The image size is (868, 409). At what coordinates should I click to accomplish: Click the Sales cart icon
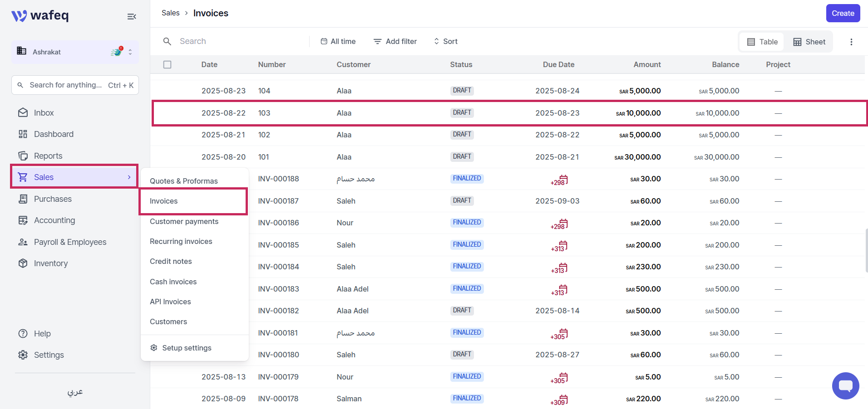[23, 177]
